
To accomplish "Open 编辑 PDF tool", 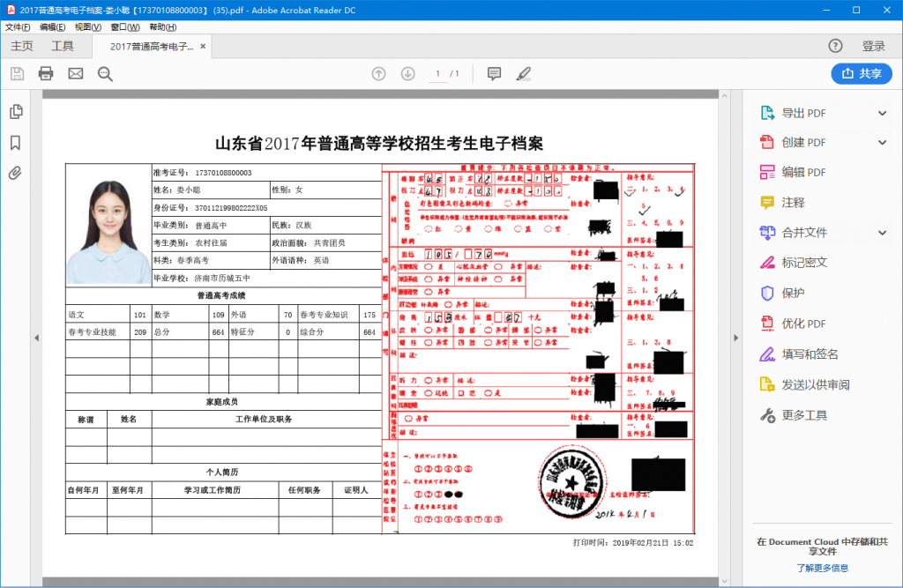I will pos(803,172).
